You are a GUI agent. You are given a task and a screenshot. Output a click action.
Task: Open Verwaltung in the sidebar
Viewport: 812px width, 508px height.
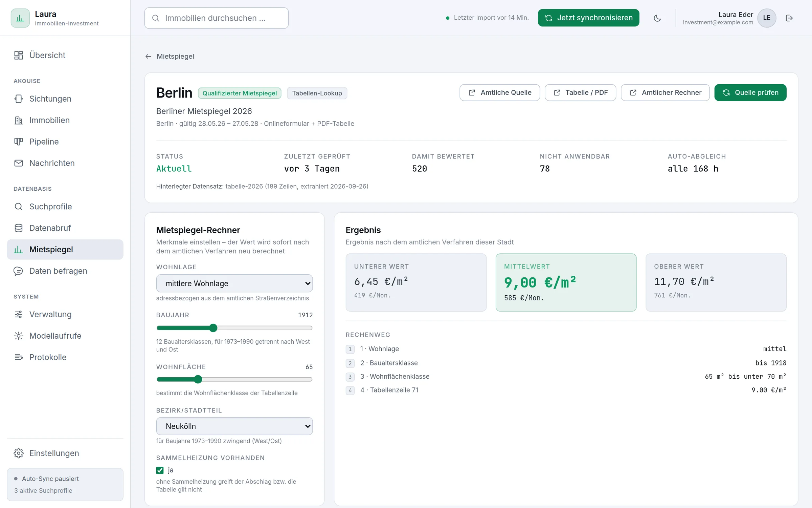point(65,314)
